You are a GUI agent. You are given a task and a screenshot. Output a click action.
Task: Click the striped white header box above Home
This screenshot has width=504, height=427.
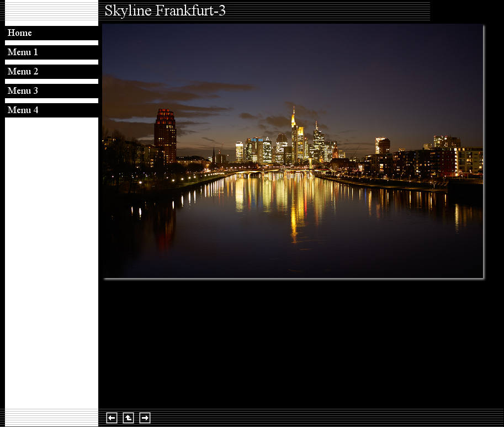[51, 13]
